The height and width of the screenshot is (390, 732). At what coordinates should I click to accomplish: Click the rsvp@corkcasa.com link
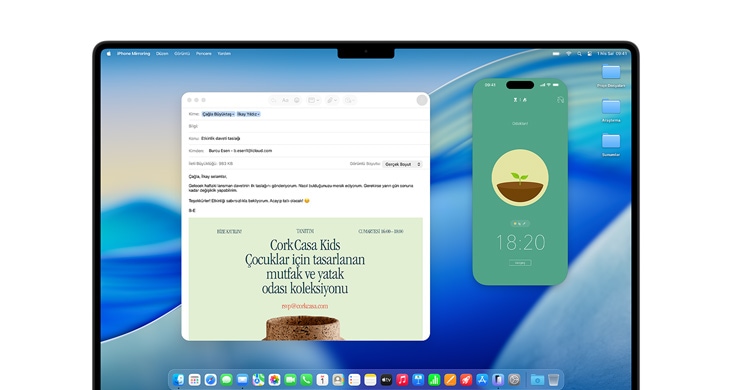(x=305, y=306)
